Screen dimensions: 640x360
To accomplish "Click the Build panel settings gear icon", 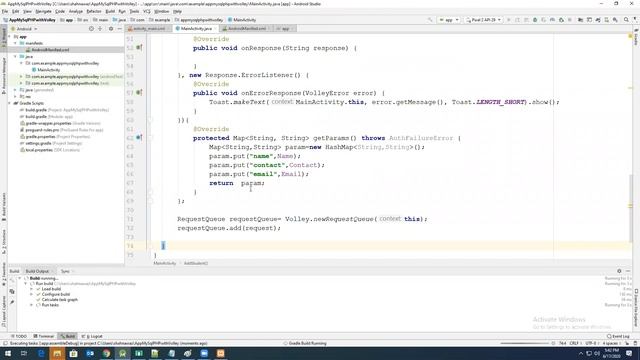I will tap(619, 271).
